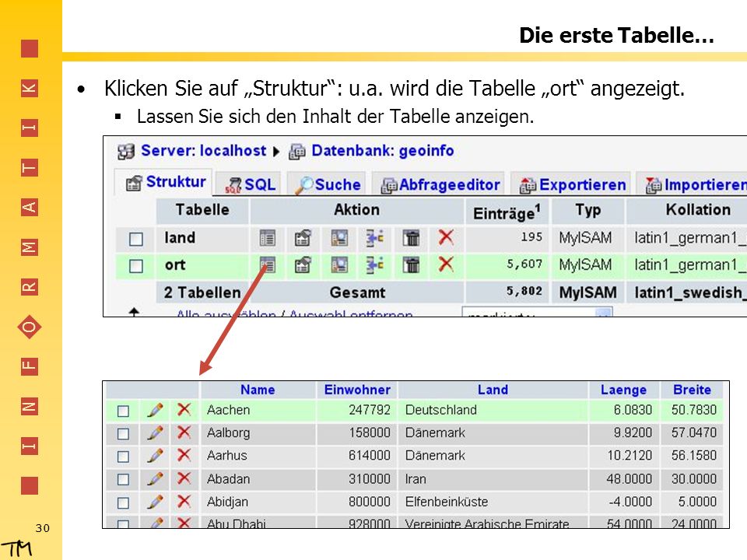Edit the Abadan row with pencil icon
747x560 pixels.
155,478
